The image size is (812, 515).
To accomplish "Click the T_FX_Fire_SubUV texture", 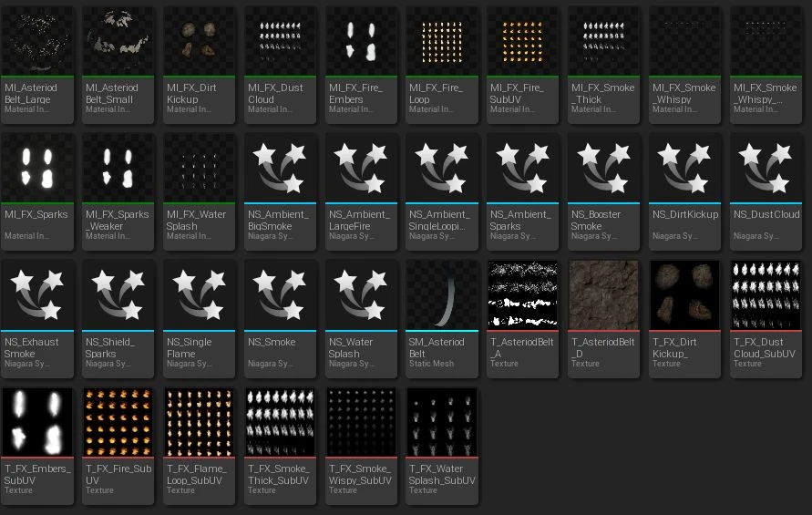I will click(118, 446).
